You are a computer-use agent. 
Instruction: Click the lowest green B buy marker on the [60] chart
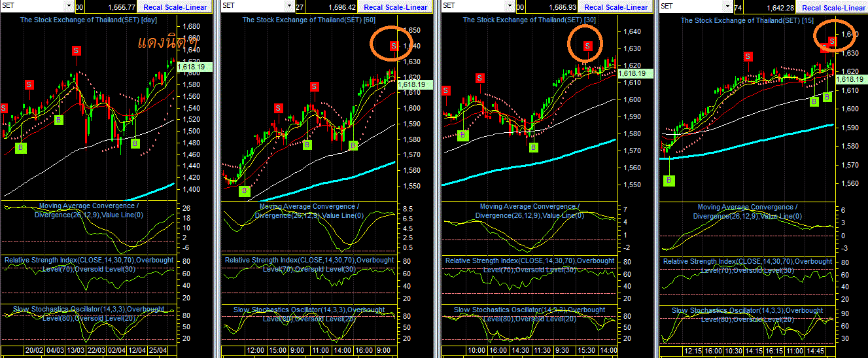coord(245,191)
